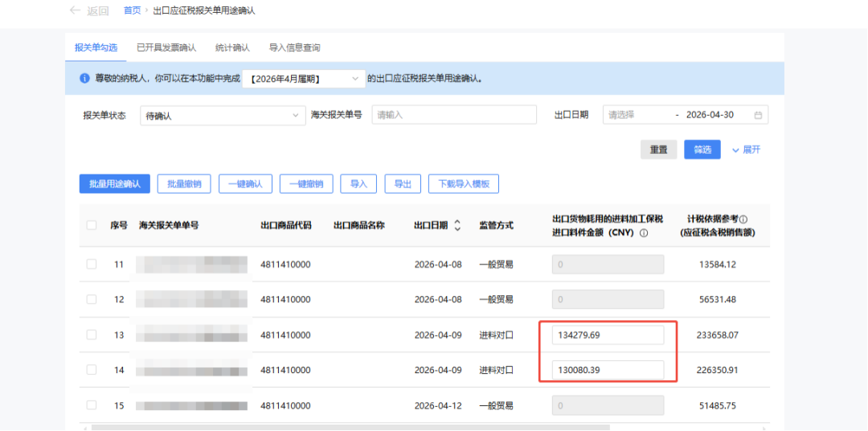This screenshot has width=868, height=431.
Task: Click the value 51485.75
Action: 718,405
